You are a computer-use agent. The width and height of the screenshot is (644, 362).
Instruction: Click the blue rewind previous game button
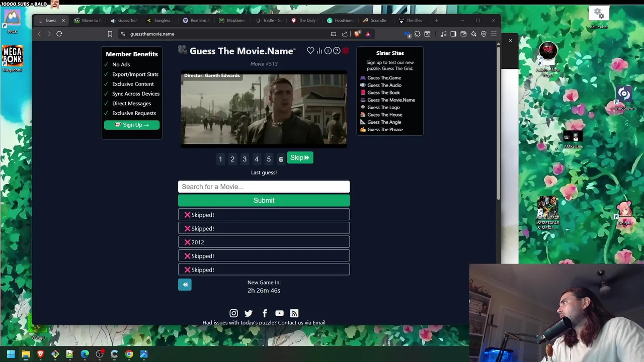click(x=185, y=285)
